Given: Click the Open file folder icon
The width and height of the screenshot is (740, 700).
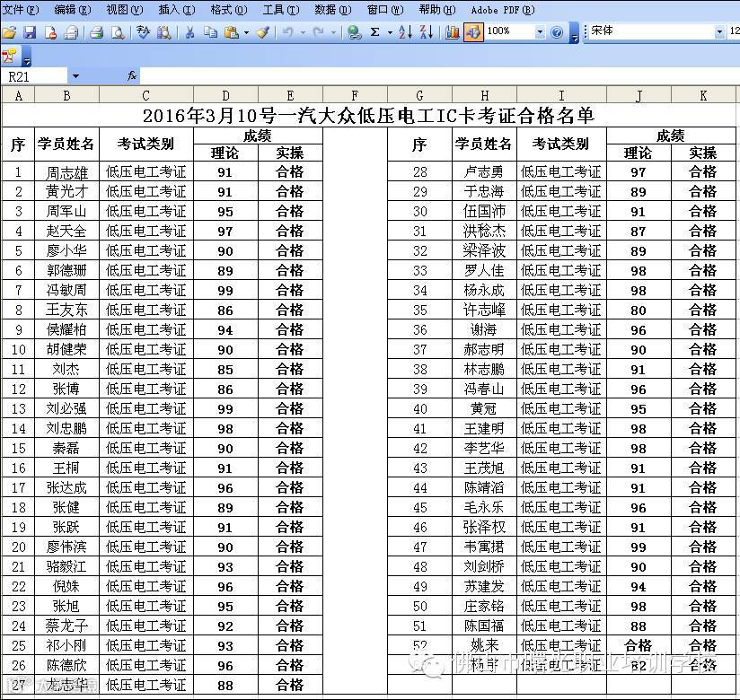Looking at the screenshot, I should tap(9, 32).
